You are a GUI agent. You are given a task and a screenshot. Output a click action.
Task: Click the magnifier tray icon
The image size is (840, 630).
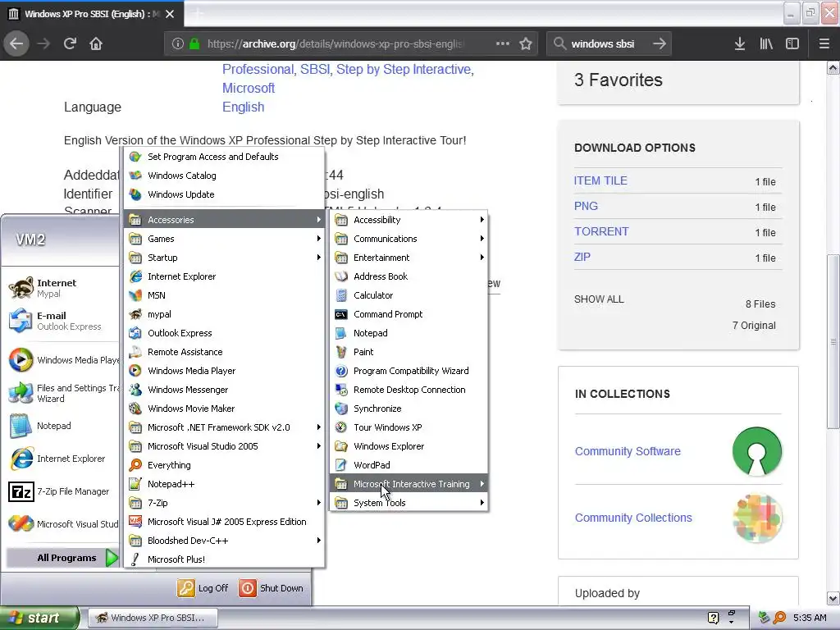(x=779, y=618)
